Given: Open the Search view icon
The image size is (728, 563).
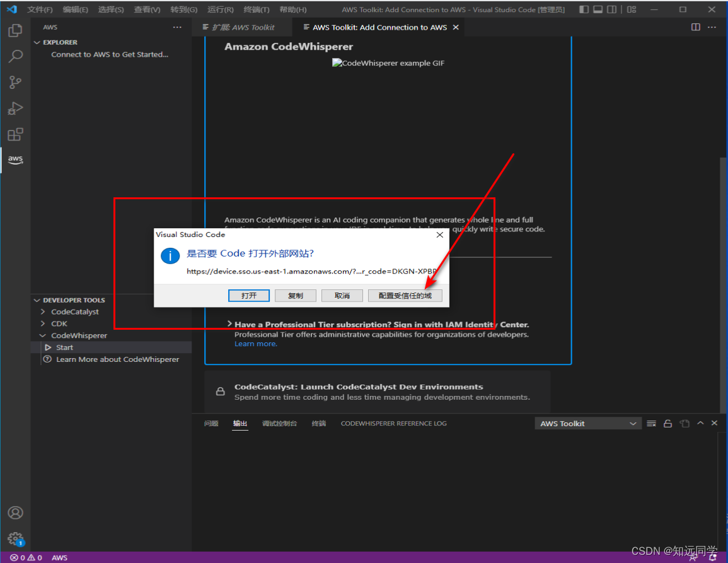Looking at the screenshot, I should pos(15,57).
